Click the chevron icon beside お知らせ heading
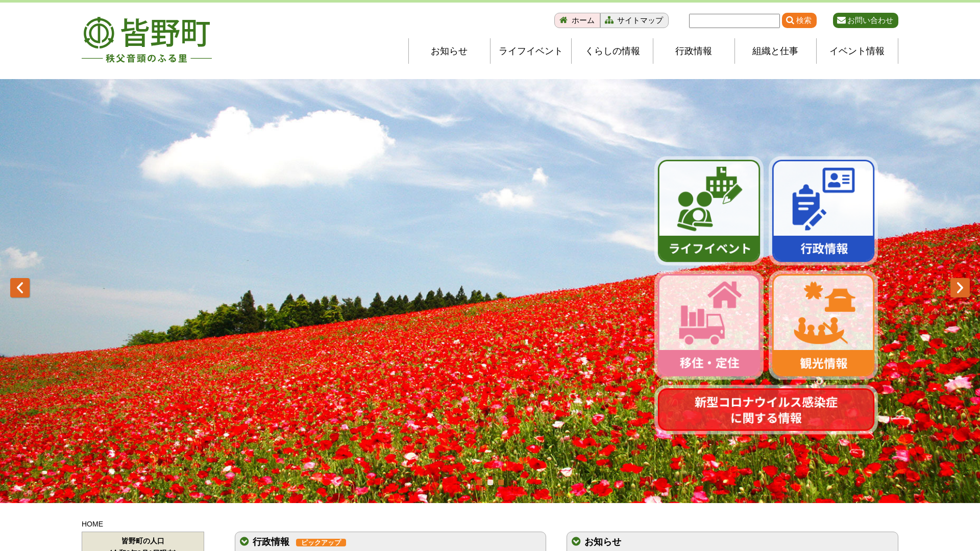This screenshot has height=551, width=980. point(576,541)
